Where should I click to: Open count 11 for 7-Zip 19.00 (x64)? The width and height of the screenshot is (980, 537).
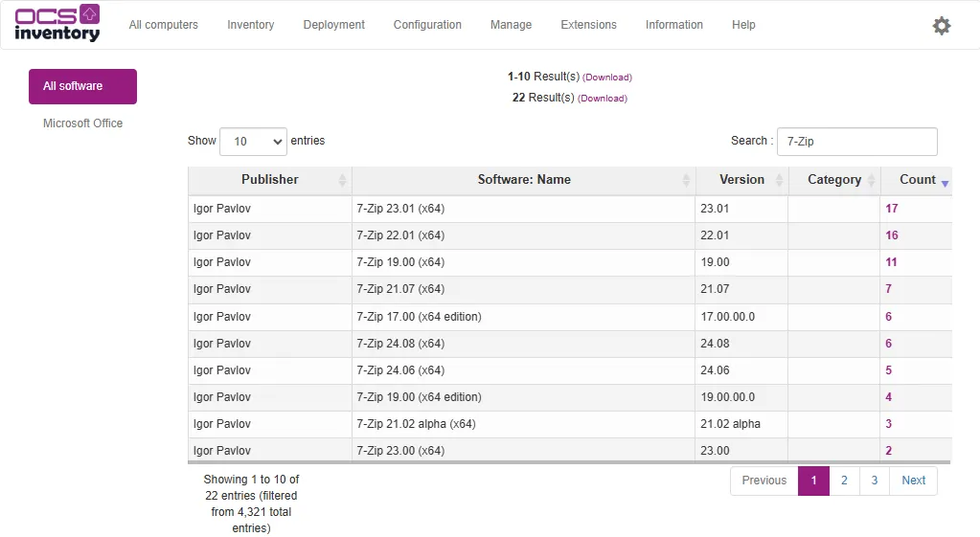coord(891,262)
